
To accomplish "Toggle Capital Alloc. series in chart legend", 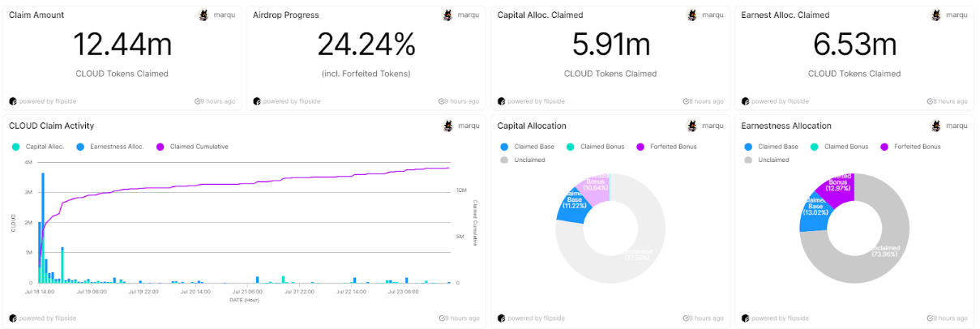I will (x=40, y=147).
